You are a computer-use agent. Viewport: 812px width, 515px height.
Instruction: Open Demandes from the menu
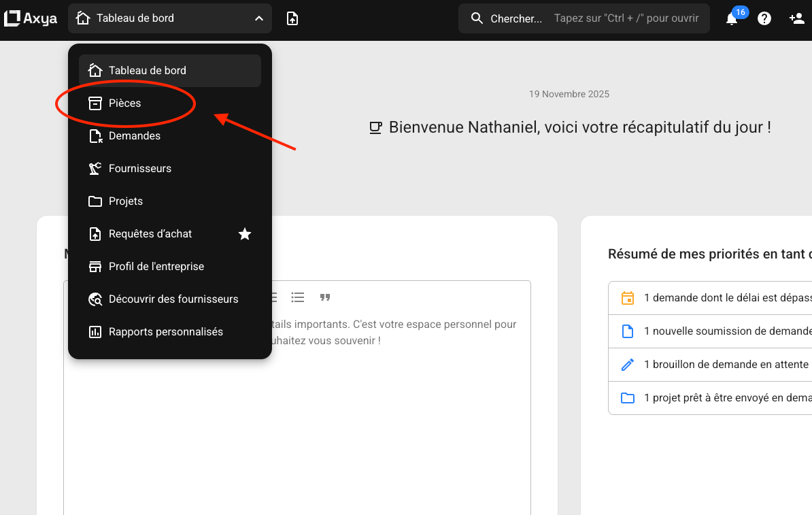click(135, 136)
